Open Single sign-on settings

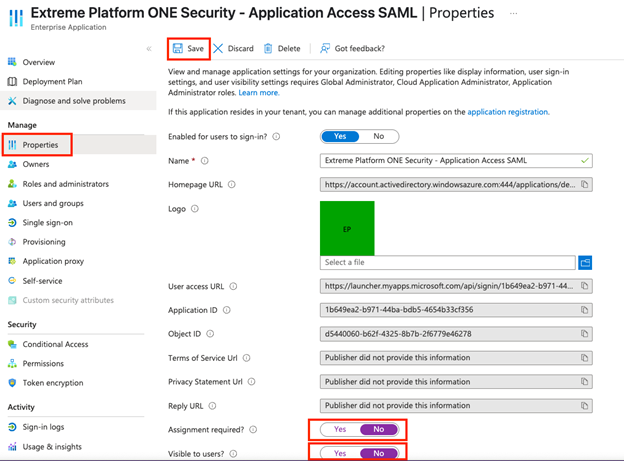[x=47, y=223]
